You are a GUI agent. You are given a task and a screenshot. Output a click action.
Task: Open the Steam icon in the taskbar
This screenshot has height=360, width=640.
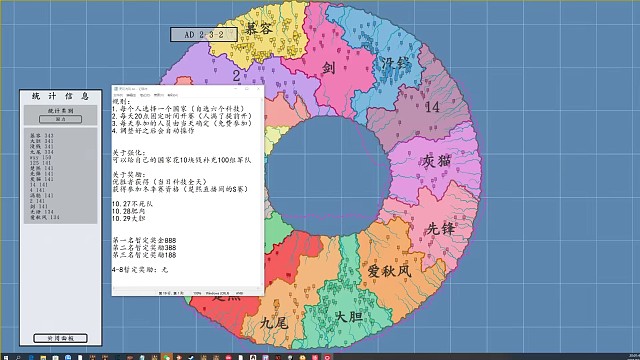(191, 357)
